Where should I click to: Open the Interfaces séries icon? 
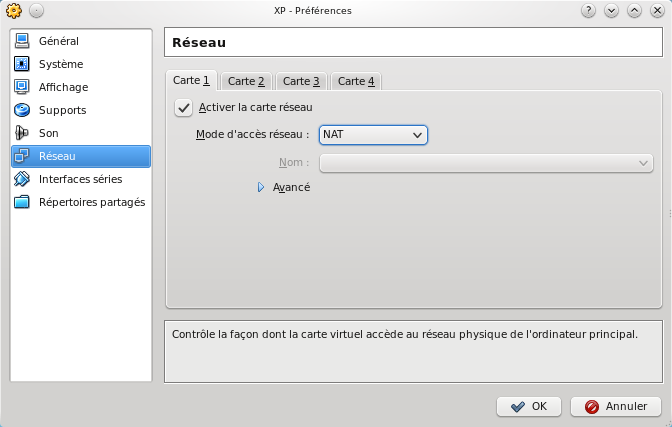tap(22, 179)
